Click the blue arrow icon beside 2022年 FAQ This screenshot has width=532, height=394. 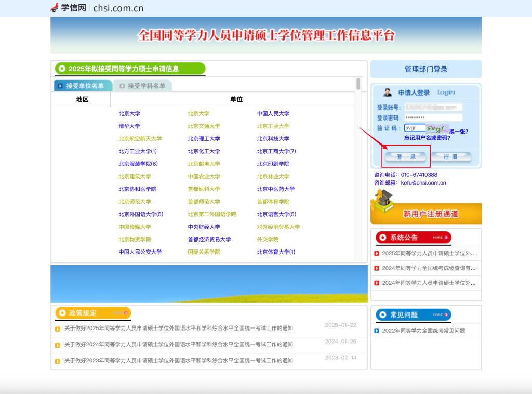pos(377,331)
